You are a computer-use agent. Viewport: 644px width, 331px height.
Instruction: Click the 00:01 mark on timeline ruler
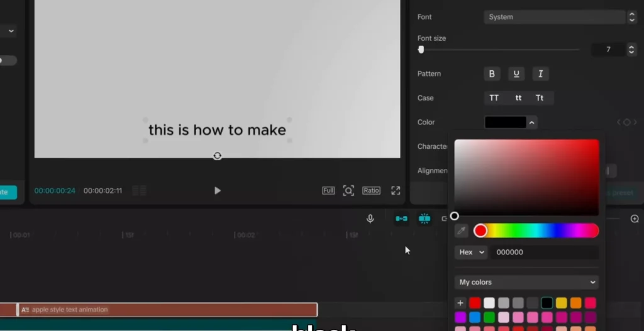pyautogui.click(x=21, y=235)
